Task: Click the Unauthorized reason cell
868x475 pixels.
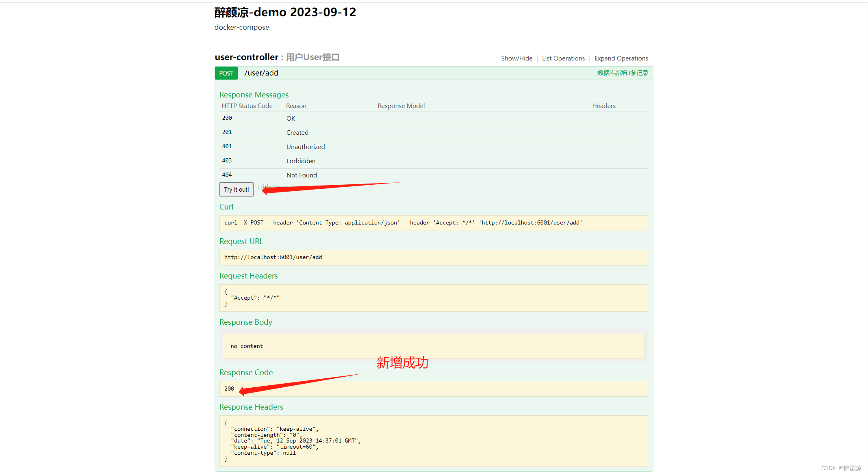Action: 306,147
